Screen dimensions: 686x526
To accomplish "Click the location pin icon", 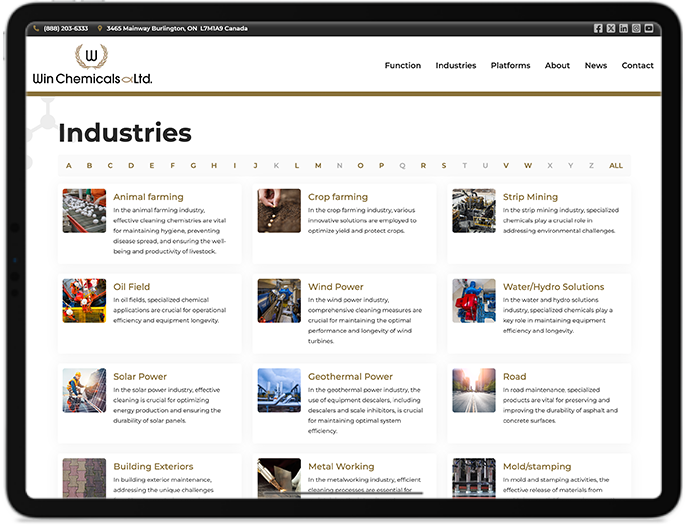I will (100, 28).
